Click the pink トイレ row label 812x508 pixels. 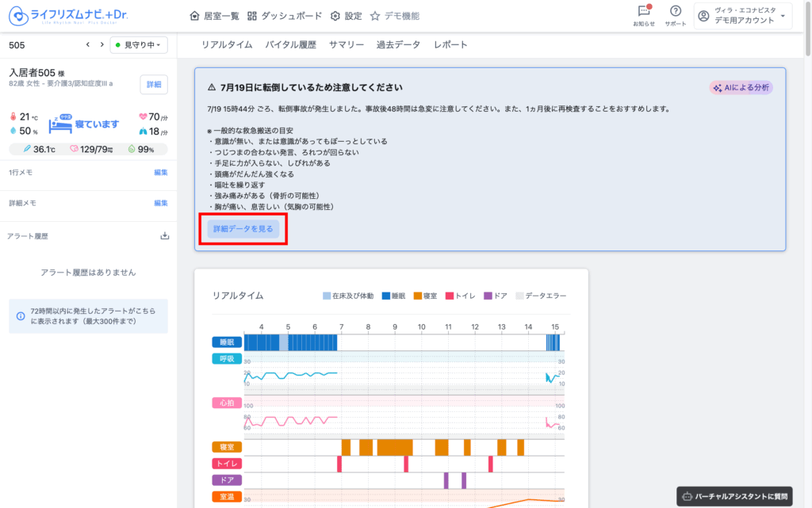click(x=227, y=464)
